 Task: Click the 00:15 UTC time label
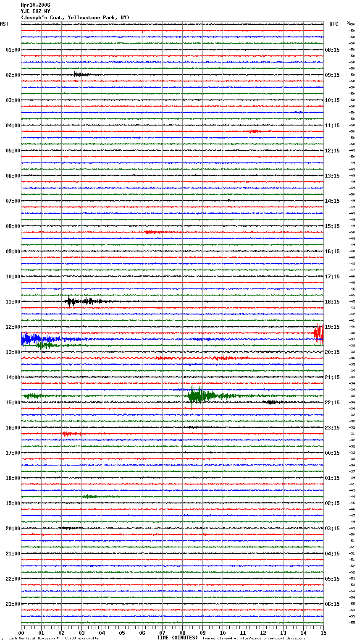332,453
